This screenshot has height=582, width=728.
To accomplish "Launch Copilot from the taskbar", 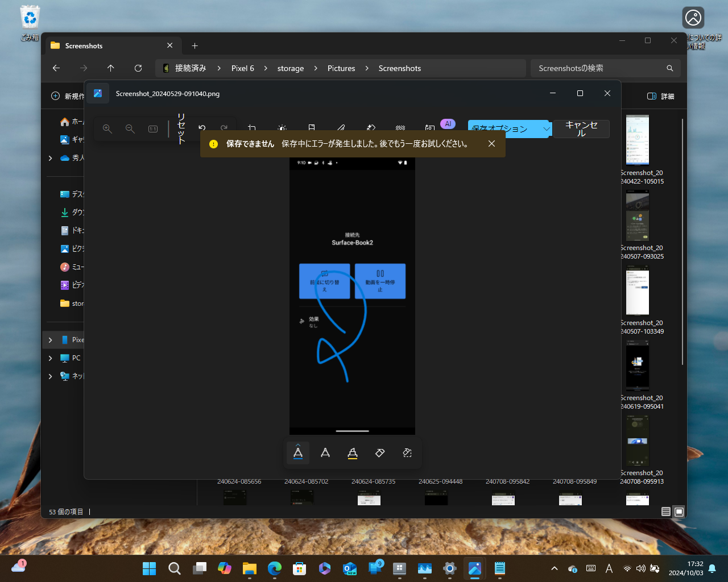I will click(225, 568).
